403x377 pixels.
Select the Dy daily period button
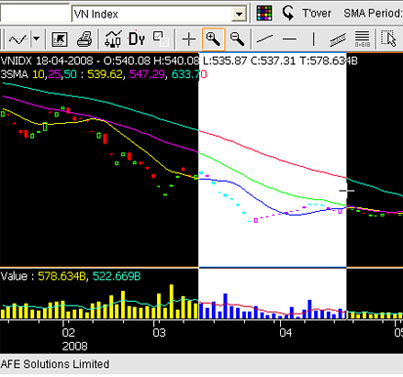[x=137, y=39]
